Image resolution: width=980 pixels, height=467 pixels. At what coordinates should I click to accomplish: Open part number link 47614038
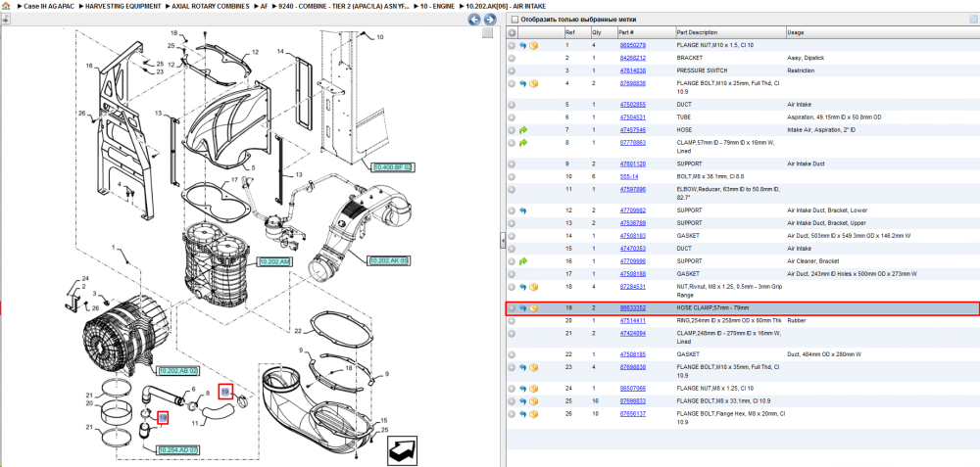pyautogui.click(x=632, y=70)
